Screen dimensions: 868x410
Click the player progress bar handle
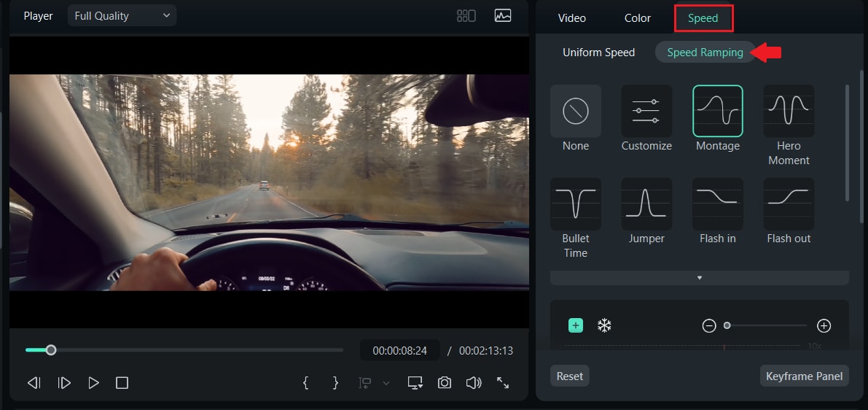click(x=51, y=350)
